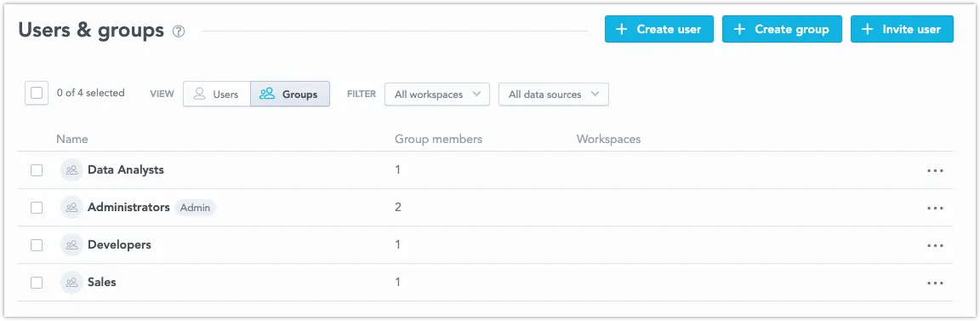Click the Create group button

coord(782,30)
